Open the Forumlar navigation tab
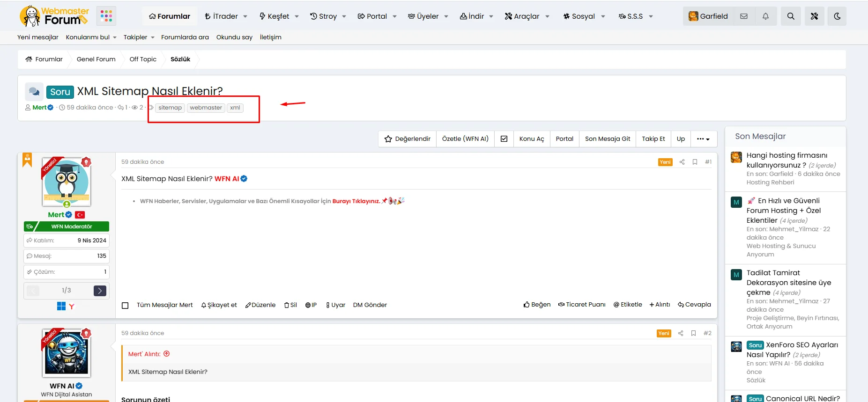This screenshot has height=402, width=868. [x=170, y=16]
